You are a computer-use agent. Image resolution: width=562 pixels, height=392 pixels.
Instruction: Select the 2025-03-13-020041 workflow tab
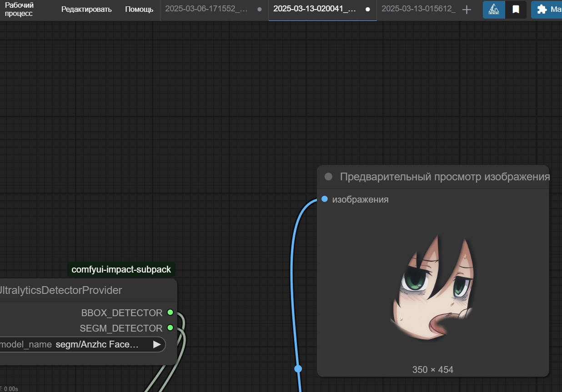pyautogui.click(x=315, y=9)
